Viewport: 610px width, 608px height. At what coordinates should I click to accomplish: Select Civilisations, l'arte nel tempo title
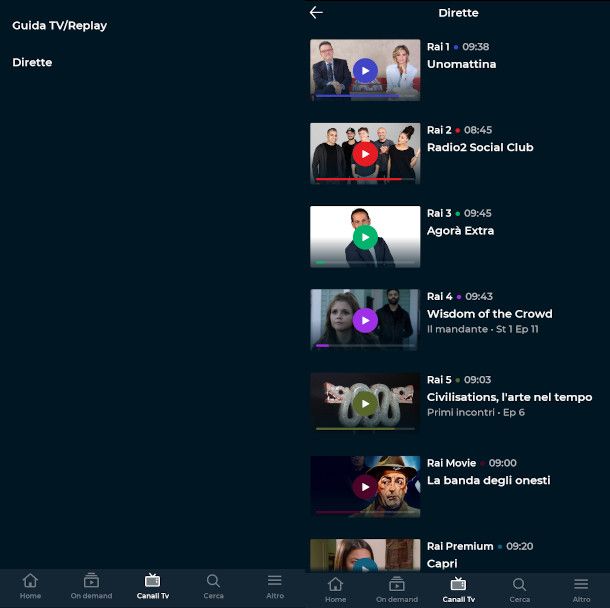(x=509, y=397)
